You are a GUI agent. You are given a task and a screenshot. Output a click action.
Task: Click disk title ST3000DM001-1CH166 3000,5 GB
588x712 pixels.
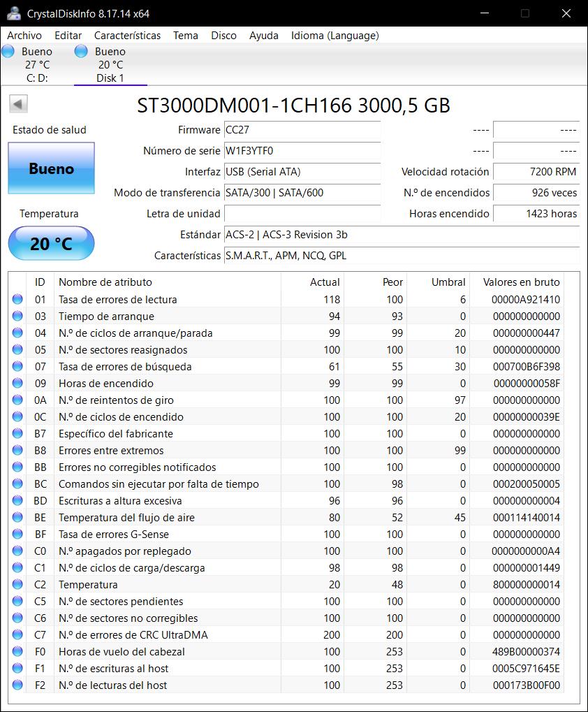293,106
